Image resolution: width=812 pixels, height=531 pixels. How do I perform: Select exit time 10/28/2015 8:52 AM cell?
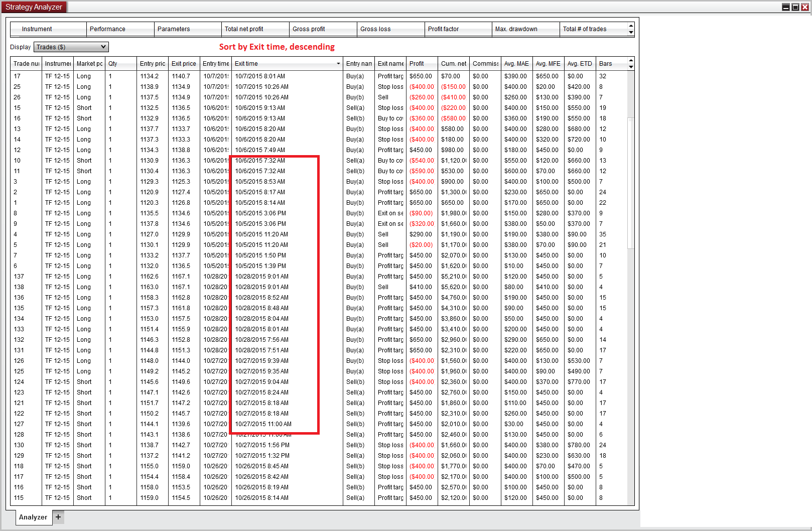(287, 298)
